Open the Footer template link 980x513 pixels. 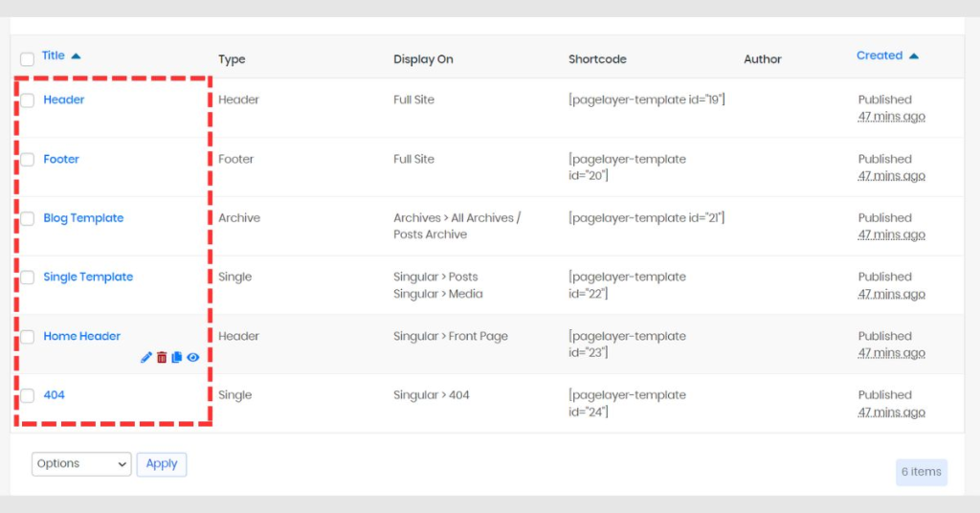click(x=61, y=159)
